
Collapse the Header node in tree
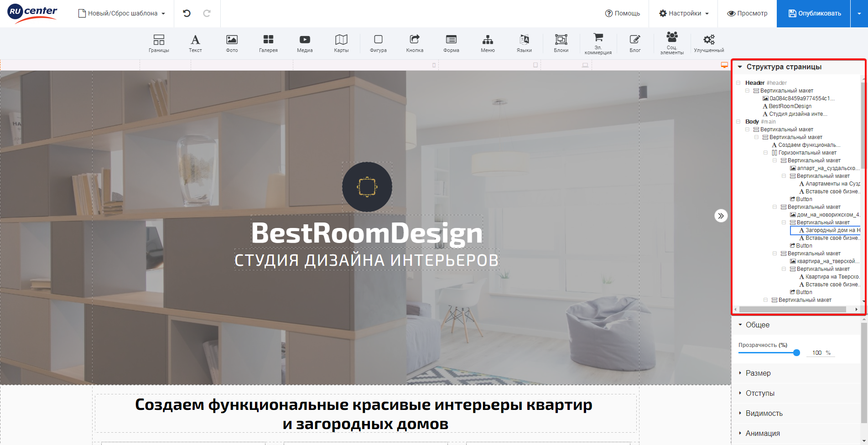(x=738, y=83)
